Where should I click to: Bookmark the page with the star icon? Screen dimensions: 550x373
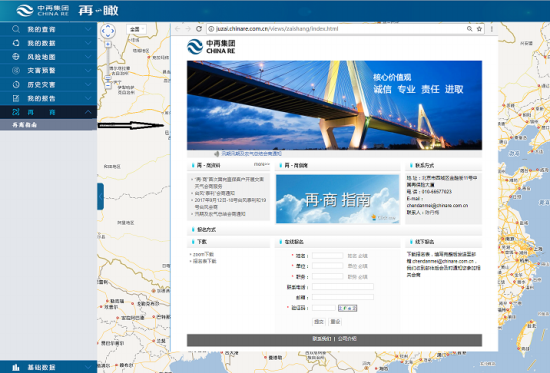coord(479,29)
